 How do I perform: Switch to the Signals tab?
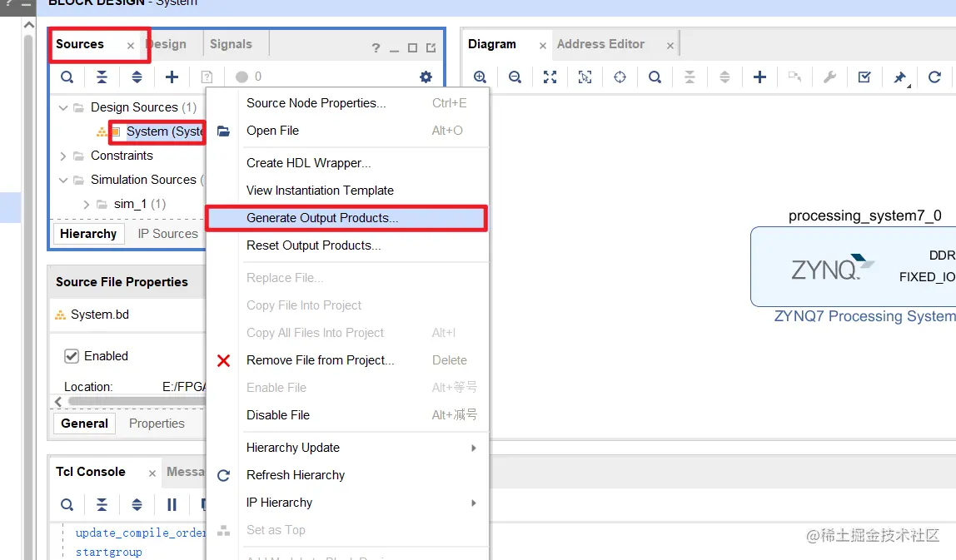point(231,44)
